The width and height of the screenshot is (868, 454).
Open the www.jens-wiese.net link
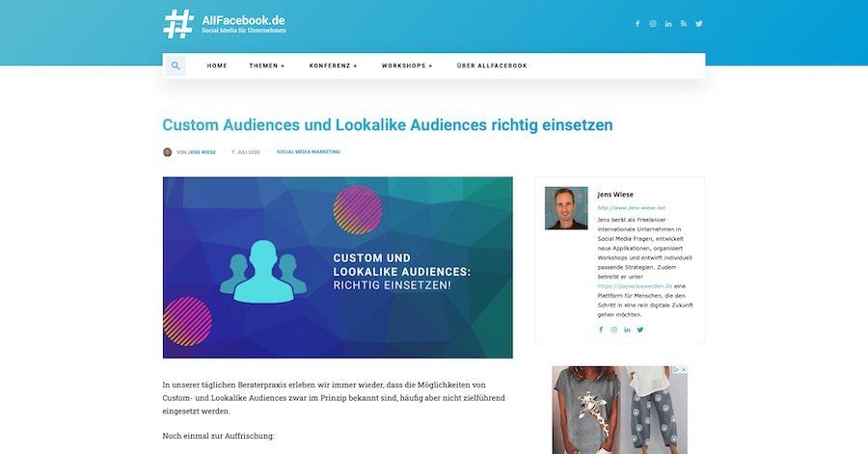click(x=631, y=208)
